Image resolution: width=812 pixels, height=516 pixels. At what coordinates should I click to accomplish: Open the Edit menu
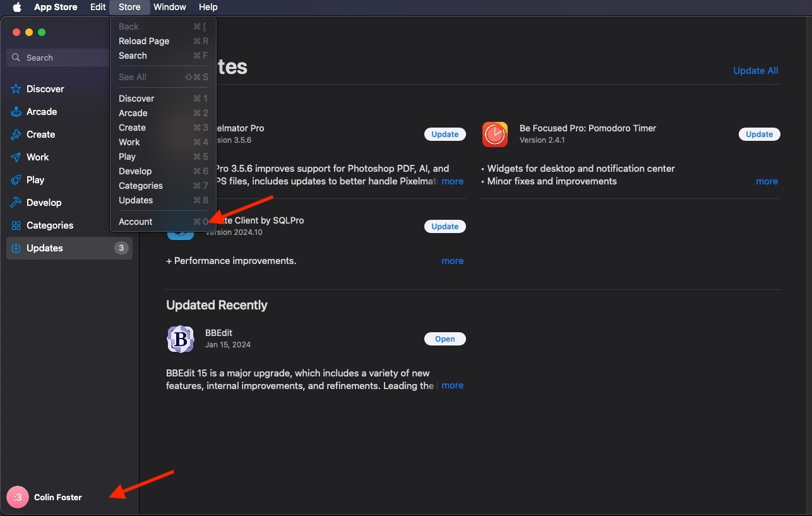tap(98, 7)
